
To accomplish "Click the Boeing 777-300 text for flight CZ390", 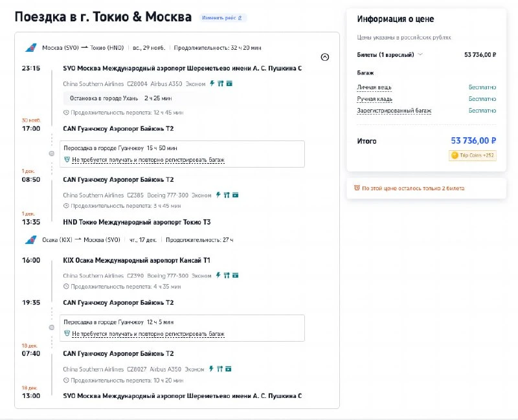I will [168, 276].
